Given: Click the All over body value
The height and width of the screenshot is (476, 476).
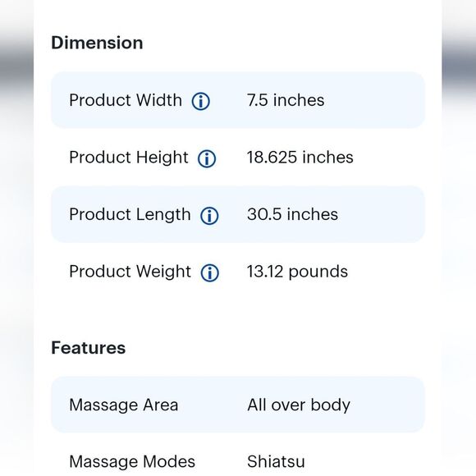Looking at the screenshot, I should (x=299, y=405).
